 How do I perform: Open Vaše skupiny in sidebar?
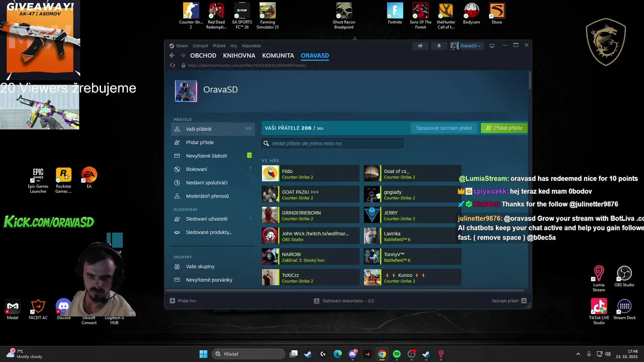click(213, 266)
